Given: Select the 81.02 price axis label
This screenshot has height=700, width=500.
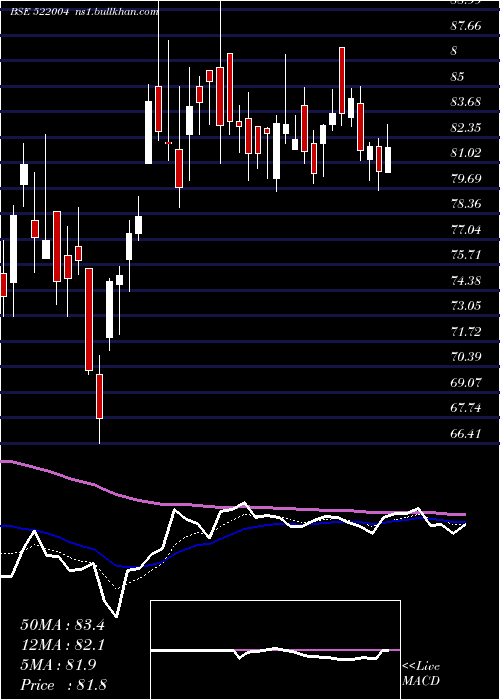Looking at the screenshot, I should click(466, 153).
